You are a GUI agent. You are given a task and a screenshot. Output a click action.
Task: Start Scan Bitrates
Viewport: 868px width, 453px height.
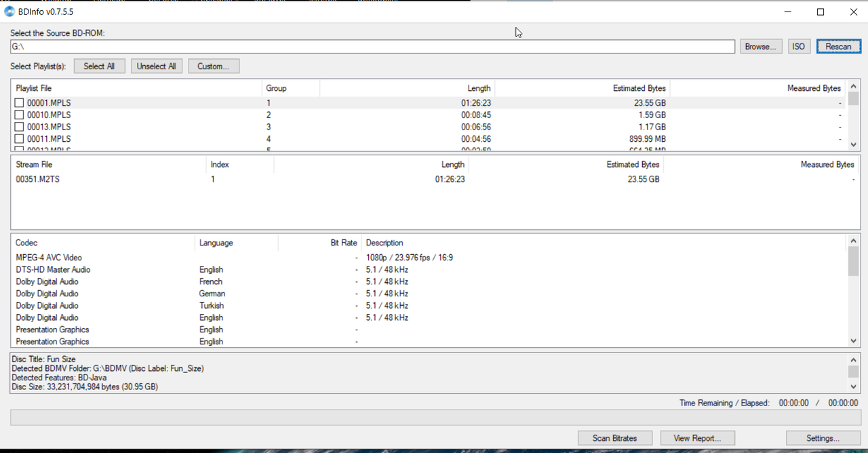point(614,438)
